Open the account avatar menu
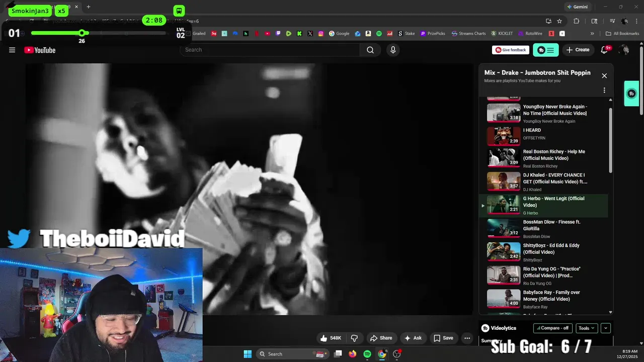 coord(624,50)
